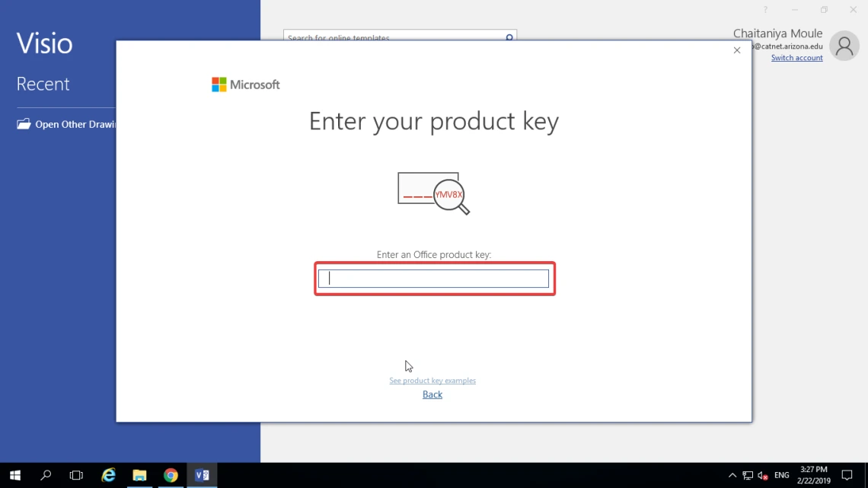Click the template search magnifier icon
Screen dimensions: 868x488
[x=509, y=37]
